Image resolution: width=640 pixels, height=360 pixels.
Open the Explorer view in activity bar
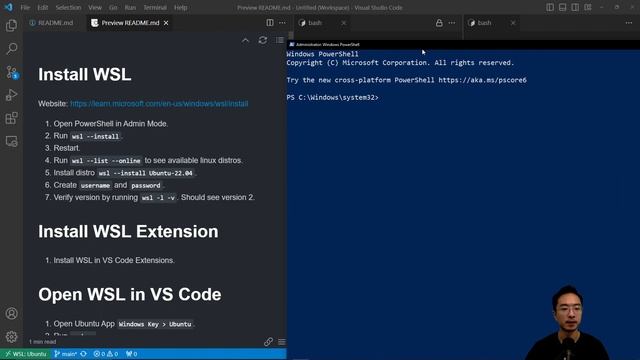(11, 26)
